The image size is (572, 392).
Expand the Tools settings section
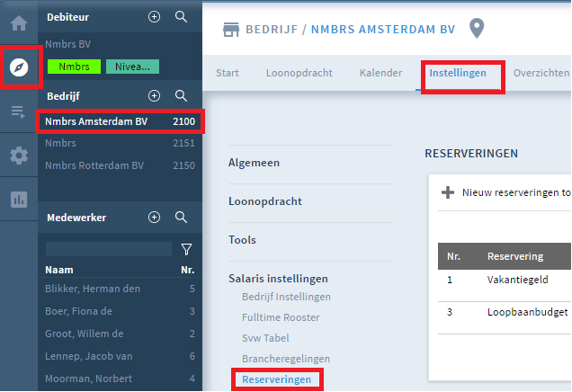point(242,240)
